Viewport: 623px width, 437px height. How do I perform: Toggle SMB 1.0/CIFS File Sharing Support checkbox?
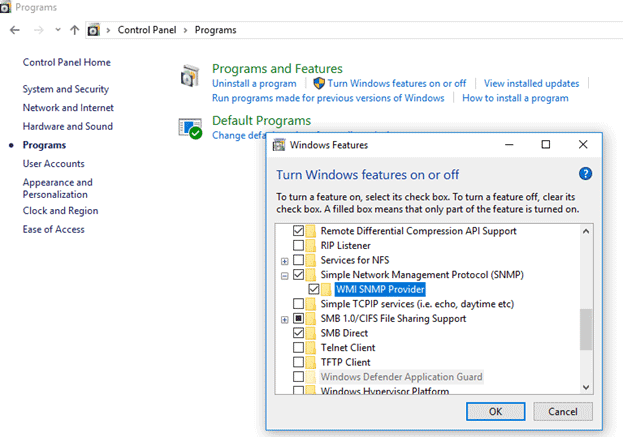pyautogui.click(x=298, y=319)
